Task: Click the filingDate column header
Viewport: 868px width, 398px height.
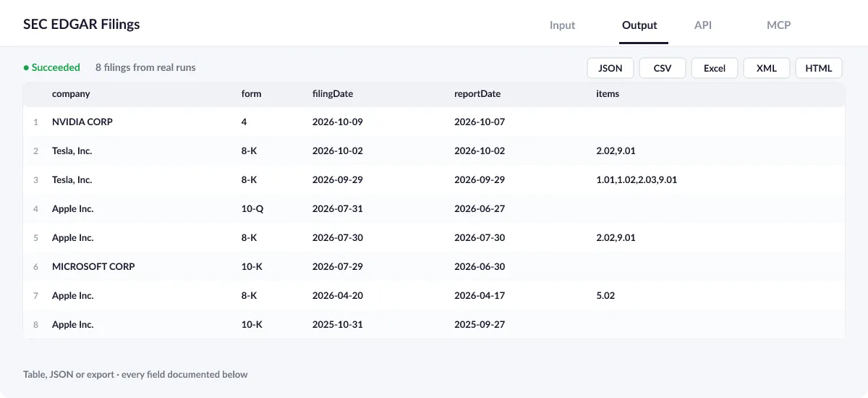Action: point(333,93)
